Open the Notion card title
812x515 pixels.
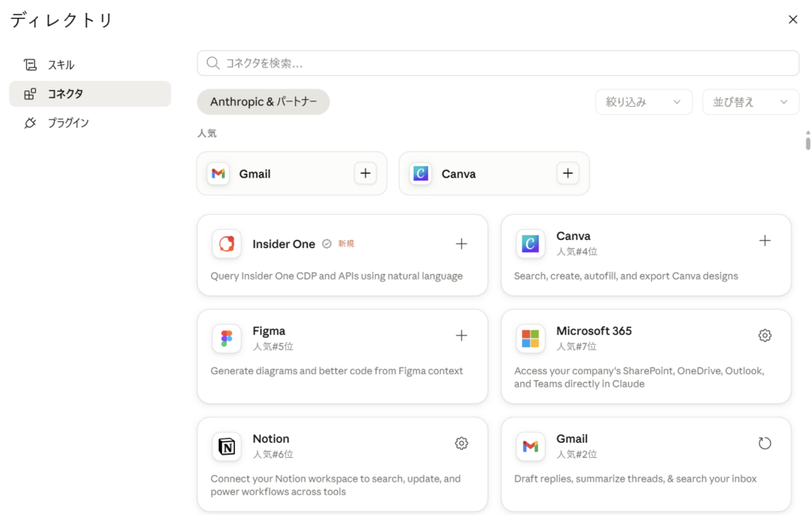point(271,438)
